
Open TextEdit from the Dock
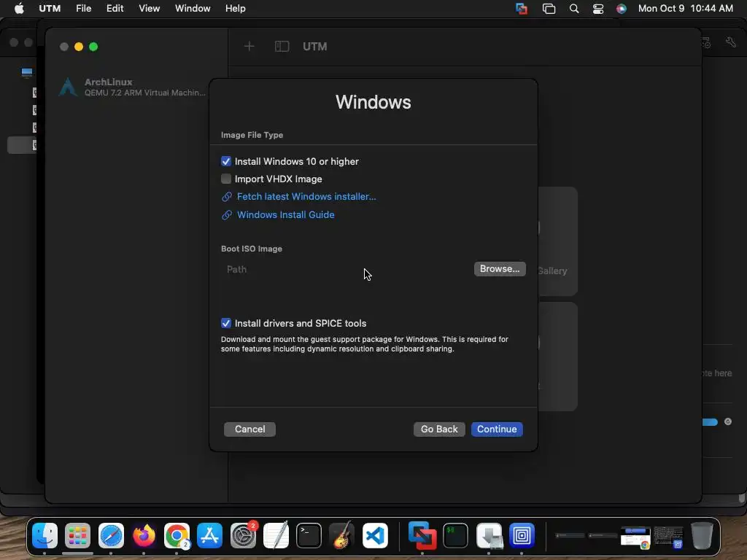pos(276,535)
